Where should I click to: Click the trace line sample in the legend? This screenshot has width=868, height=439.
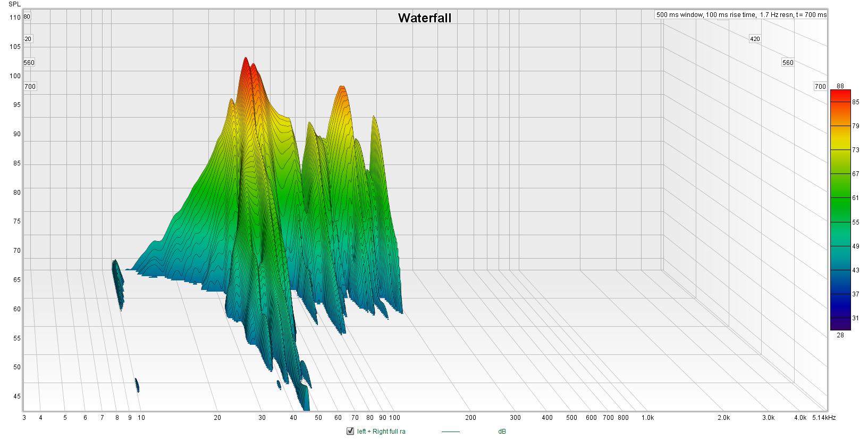click(451, 432)
